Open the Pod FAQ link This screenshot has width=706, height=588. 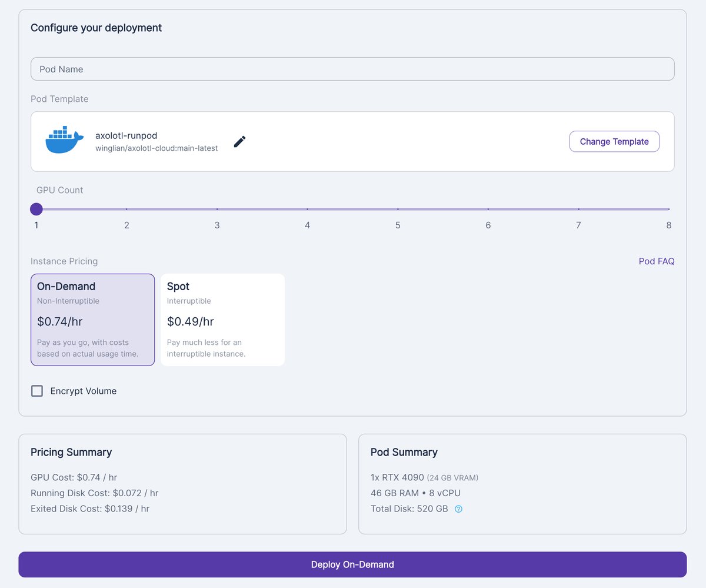pos(656,261)
